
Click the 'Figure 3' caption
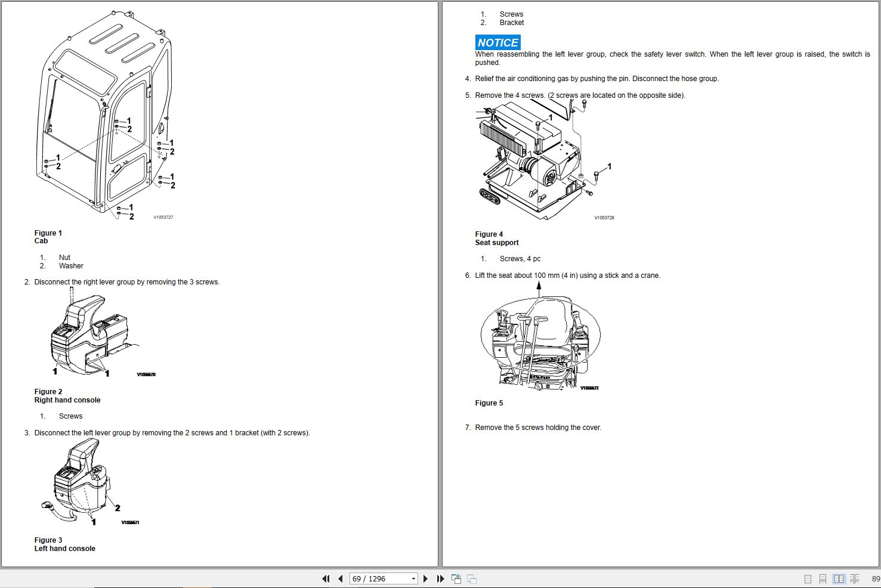[48, 540]
